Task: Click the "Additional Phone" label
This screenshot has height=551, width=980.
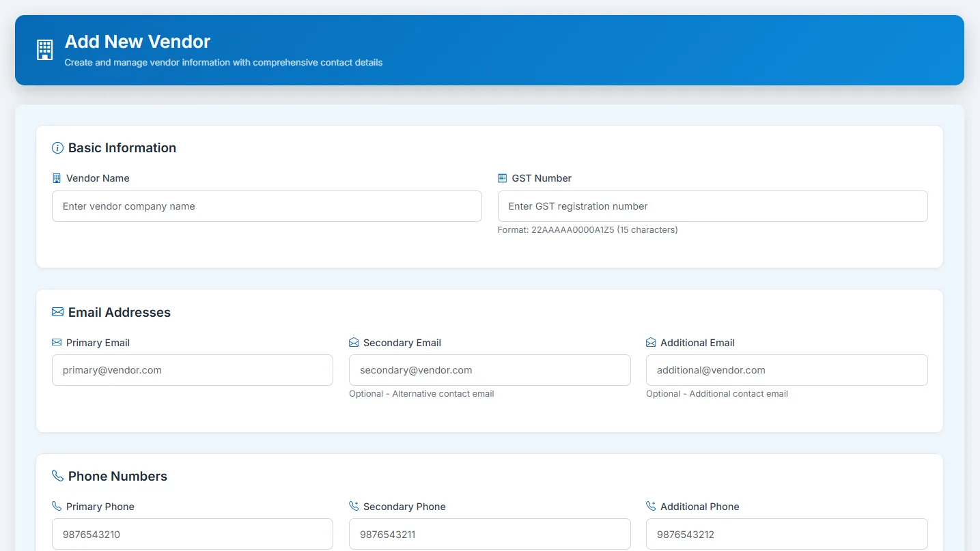Action: [700, 507]
